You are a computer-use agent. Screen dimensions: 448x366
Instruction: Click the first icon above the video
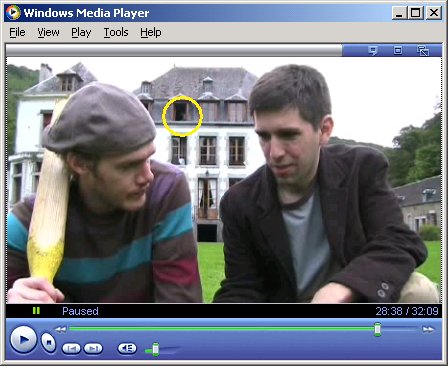click(x=373, y=51)
